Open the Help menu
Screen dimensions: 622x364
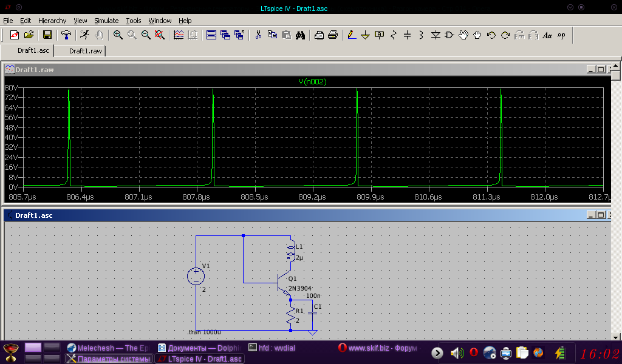click(x=185, y=21)
